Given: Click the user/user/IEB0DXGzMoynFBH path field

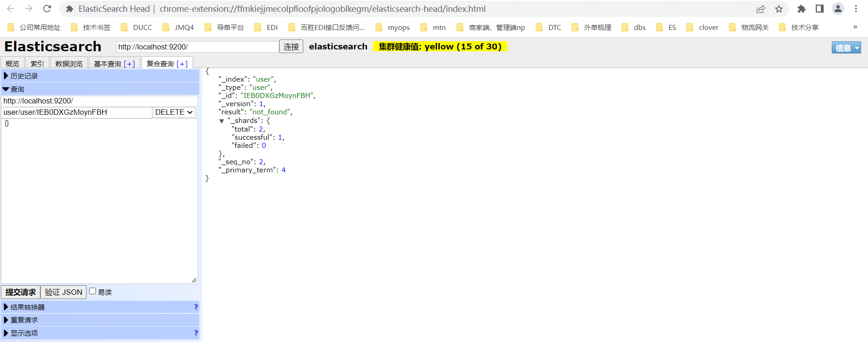Looking at the screenshot, I should tap(77, 112).
